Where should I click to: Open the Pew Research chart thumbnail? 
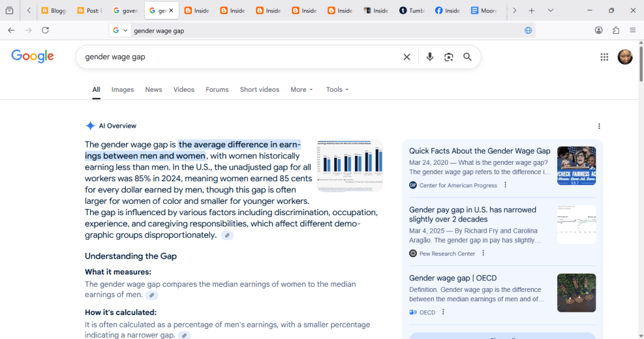(x=576, y=225)
